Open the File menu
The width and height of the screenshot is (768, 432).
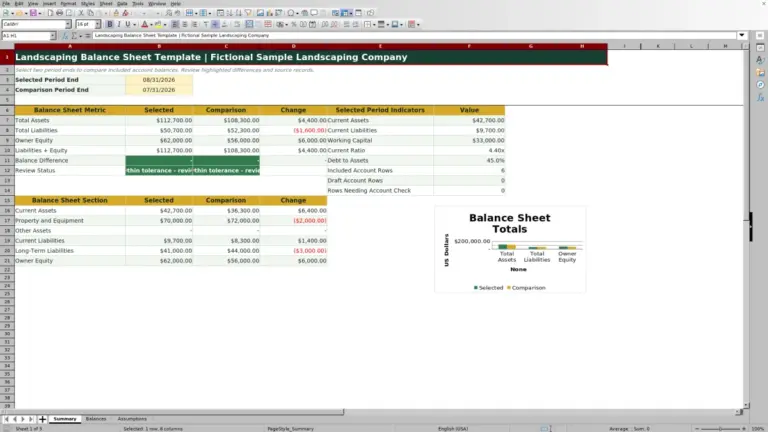click(6, 3)
